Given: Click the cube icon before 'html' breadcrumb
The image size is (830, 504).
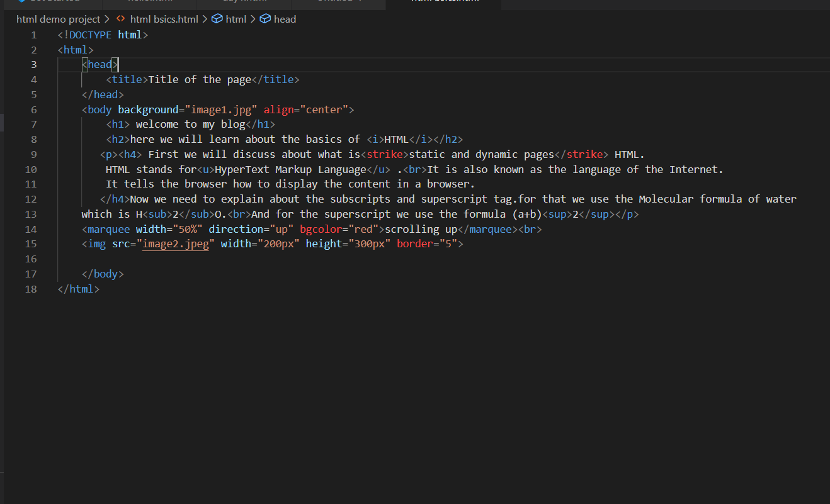Looking at the screenshot, I should (x=217, y=19).
